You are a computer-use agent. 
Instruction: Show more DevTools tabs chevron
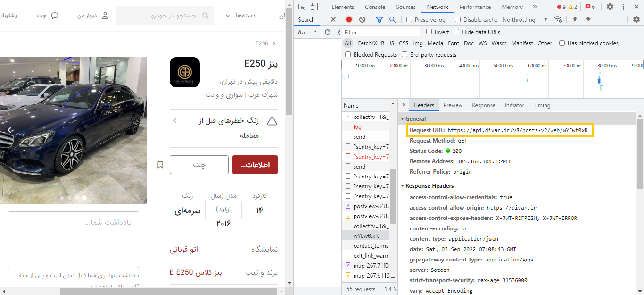[x=535, y=7]
